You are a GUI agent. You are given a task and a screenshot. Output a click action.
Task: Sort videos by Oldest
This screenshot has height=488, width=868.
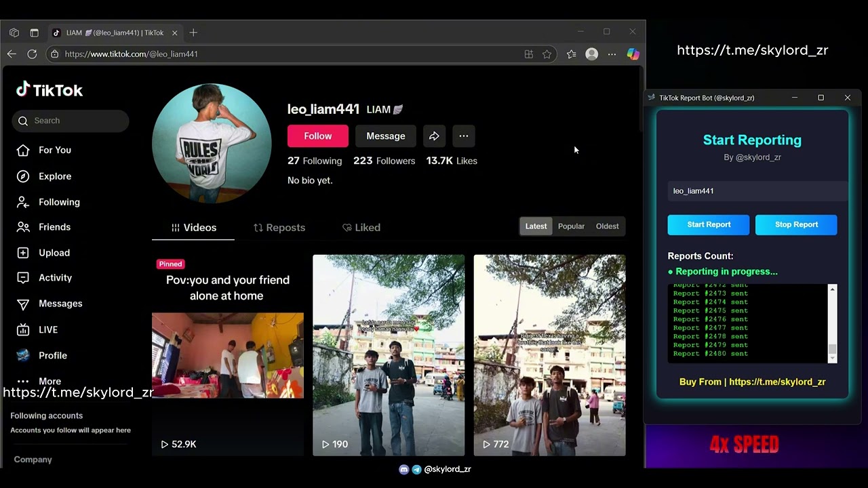607,226
